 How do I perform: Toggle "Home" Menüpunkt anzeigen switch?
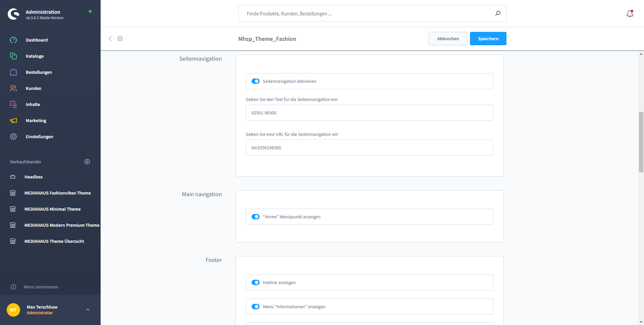point(256,217)
